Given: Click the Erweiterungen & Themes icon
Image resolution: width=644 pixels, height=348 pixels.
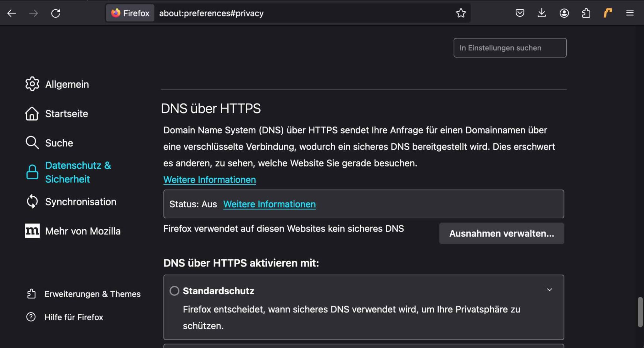Looking at the screenshot, I should tap(31, 294).
